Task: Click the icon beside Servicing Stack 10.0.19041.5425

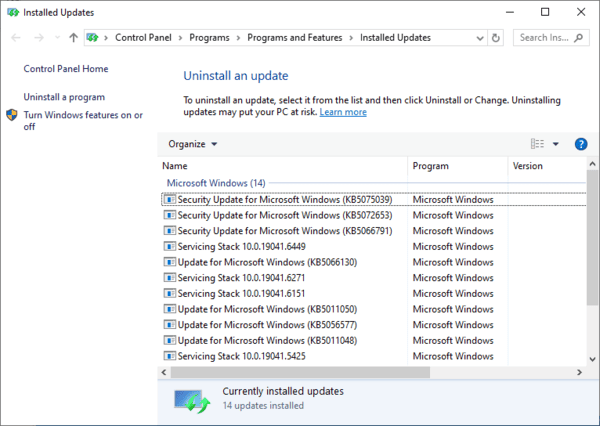Action: point(170,356)
